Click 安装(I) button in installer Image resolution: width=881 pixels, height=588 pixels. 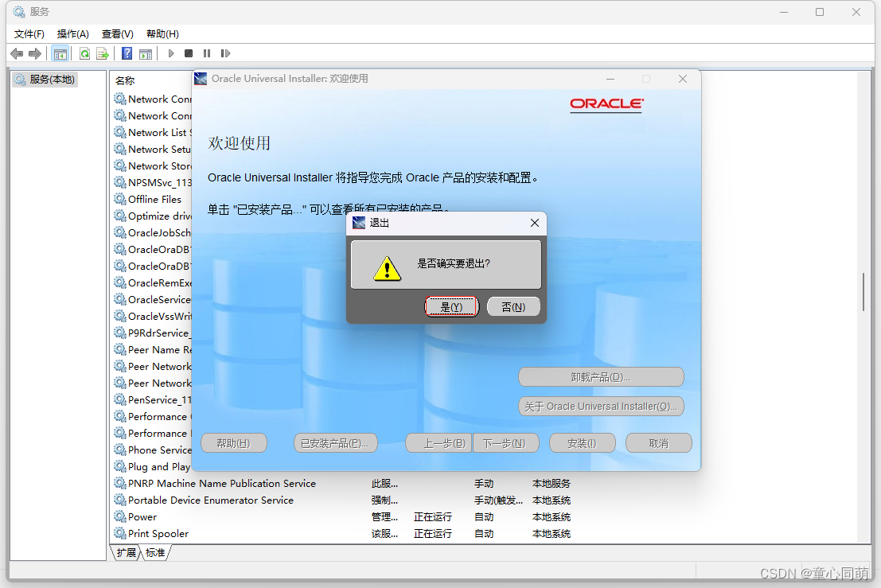[582, 443]
